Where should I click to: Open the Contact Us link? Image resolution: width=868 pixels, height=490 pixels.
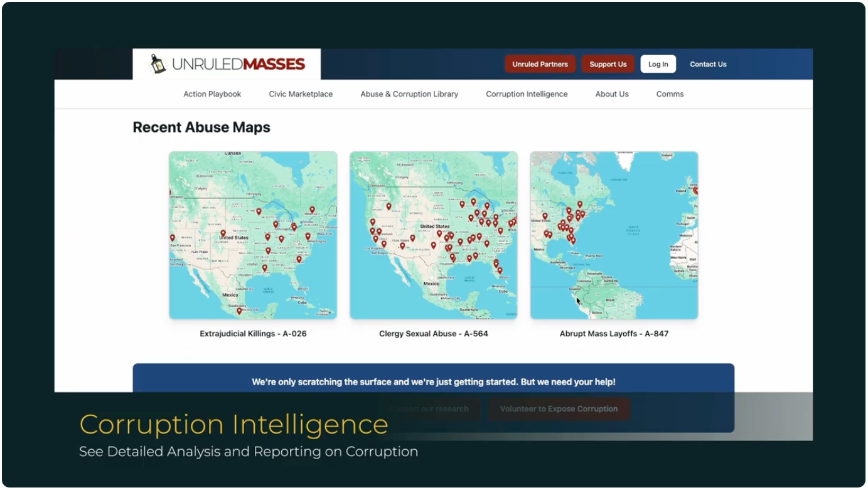click(x=708, y=64)
